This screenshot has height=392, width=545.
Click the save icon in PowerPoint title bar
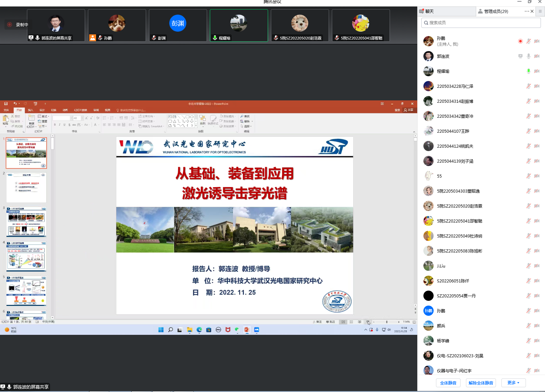6,104
